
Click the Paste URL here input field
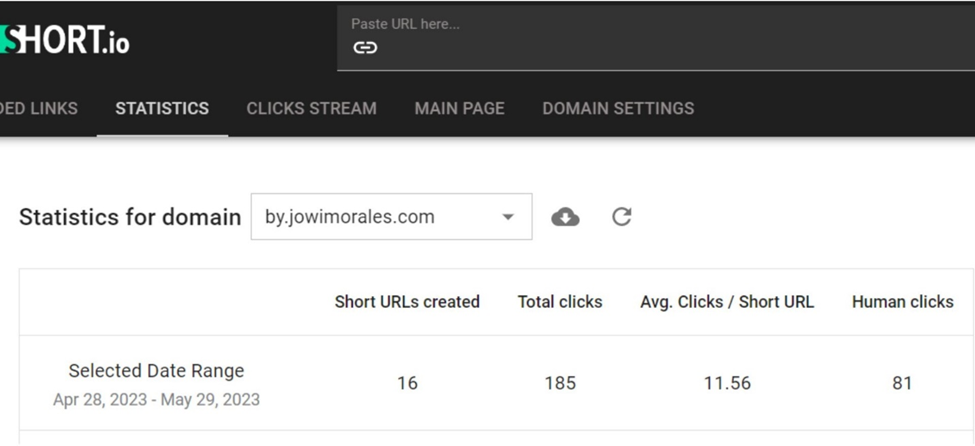click(x=656, y=38)
